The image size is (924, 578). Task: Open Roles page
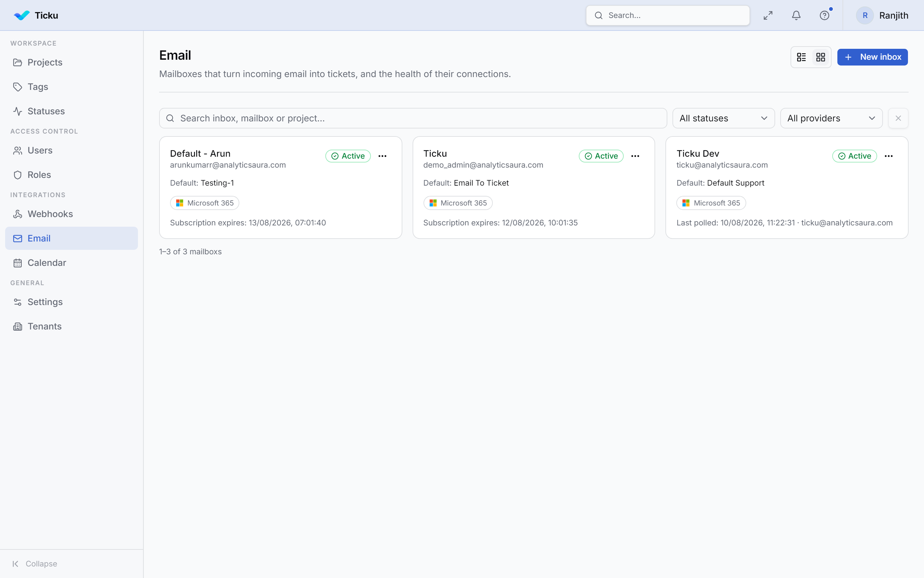click(72, 175)
